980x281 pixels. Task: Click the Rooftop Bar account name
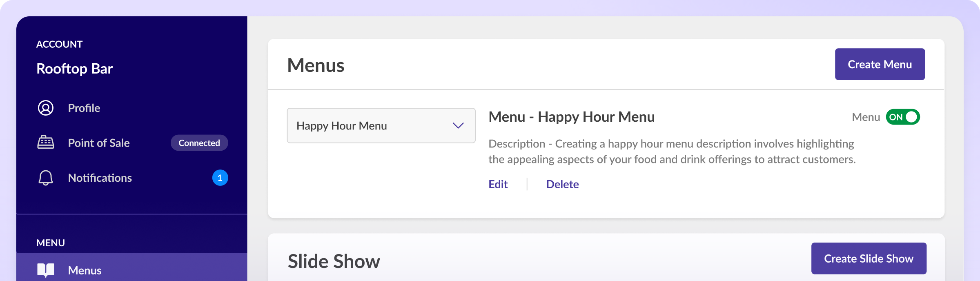click(75, 69)
